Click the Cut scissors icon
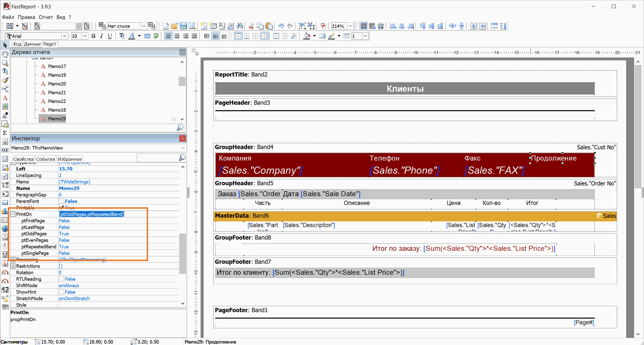Viewport: 644px width, 345px height. coord(251,26)
